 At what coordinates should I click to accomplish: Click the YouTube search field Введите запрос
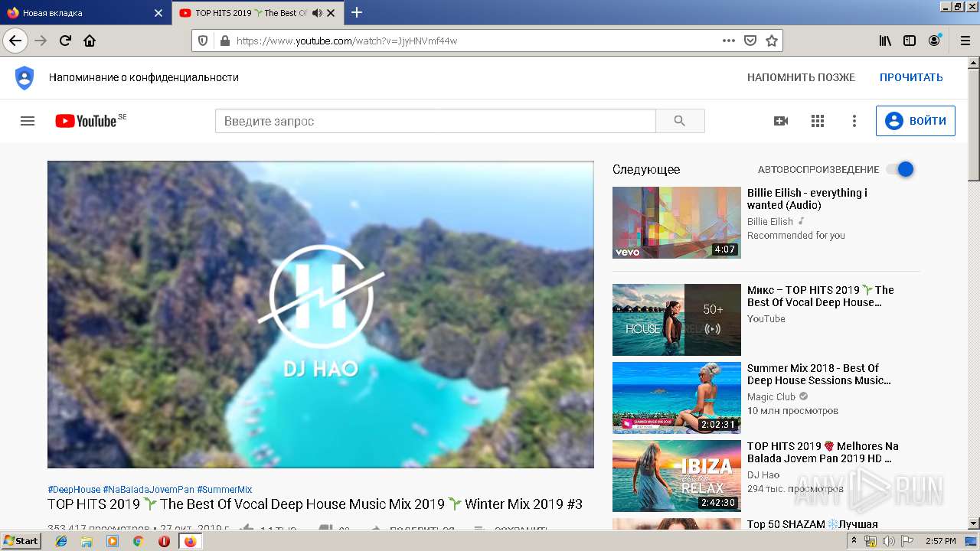pyautogui.click(x=436, y=121)
